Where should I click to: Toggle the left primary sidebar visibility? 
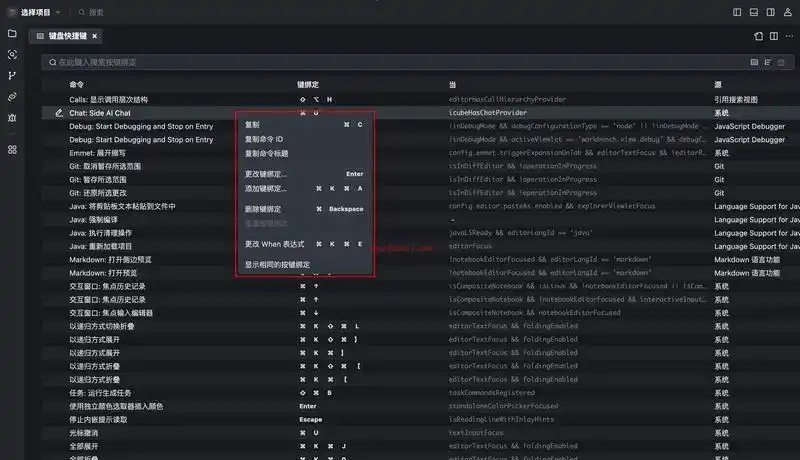pyautogui.click(x=737, y=12)
